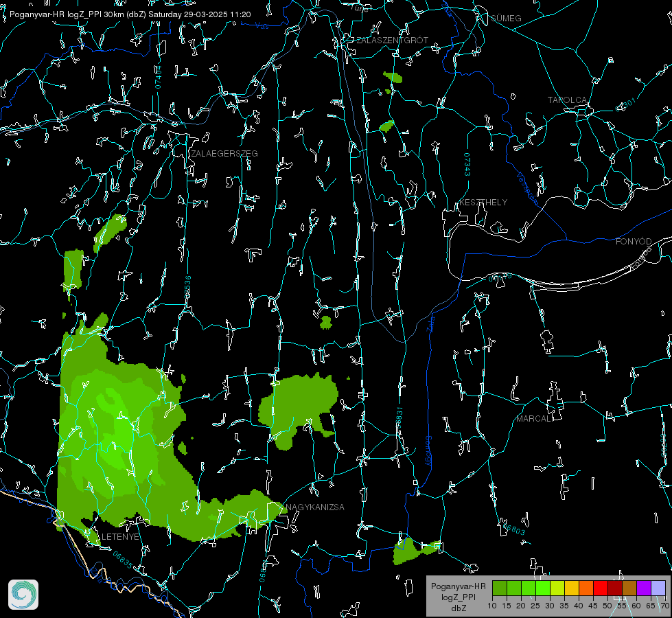Click the ZALAEGERSZEG town label
Viewport: 672px width, 618px height.
click(224, 154)
